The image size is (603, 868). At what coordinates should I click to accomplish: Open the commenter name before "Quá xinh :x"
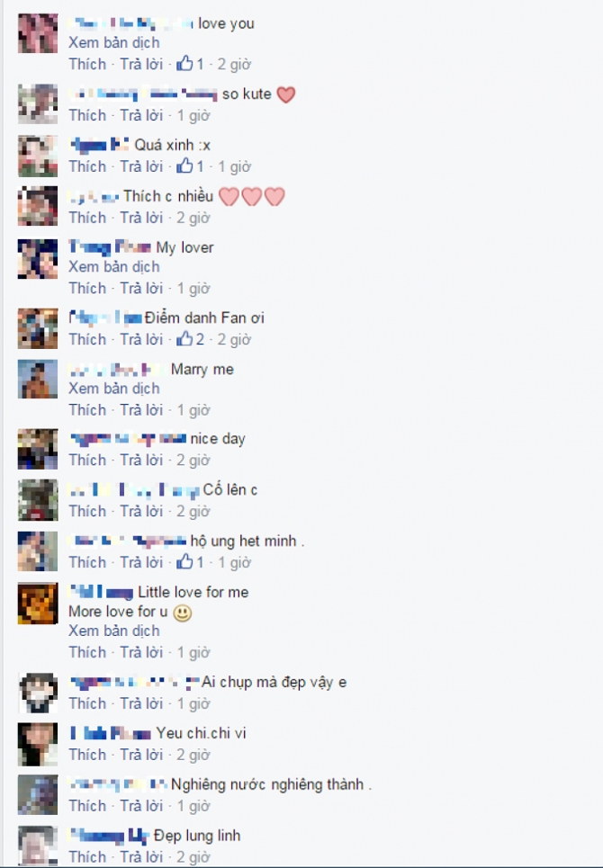pyautogui.click(x=100, y=145)
